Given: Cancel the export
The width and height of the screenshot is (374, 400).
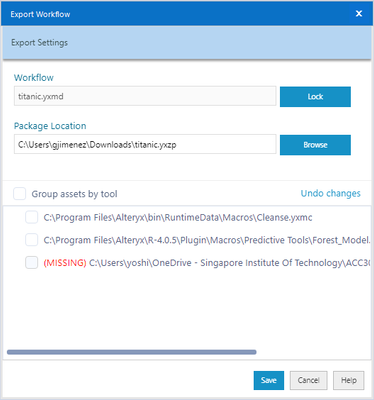Looking at the screenshot, I should 308,380.
